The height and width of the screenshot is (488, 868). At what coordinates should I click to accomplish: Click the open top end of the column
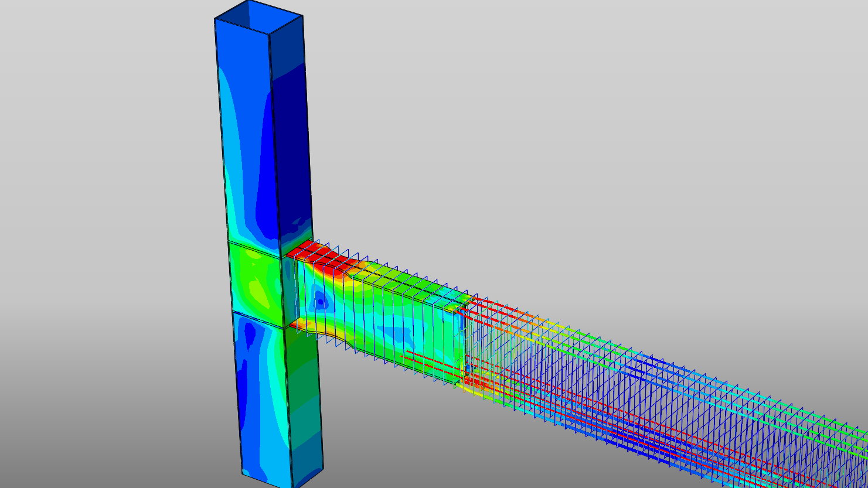258,18
